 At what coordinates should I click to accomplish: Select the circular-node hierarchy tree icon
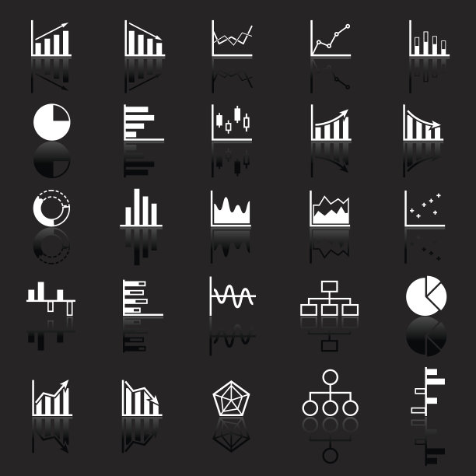point(331,393)
